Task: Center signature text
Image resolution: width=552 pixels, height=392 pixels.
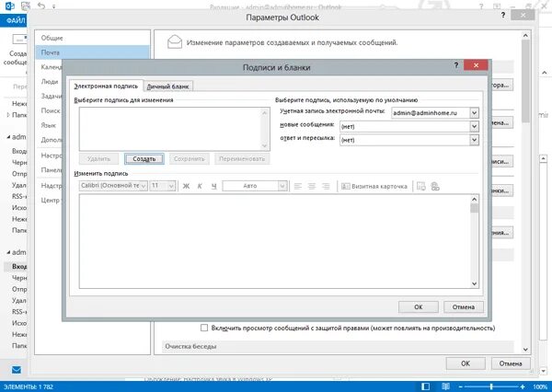Action: click(312, 186)
